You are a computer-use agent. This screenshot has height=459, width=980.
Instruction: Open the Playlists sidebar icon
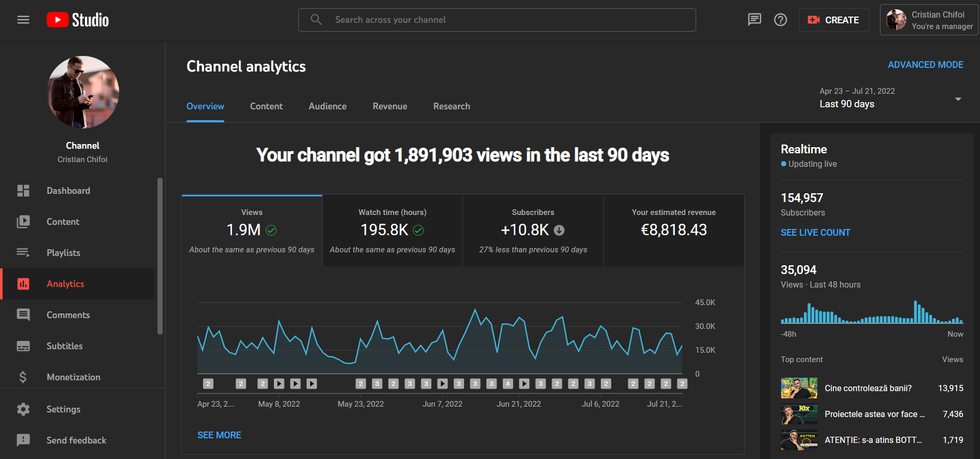pyautogui.click(x=23, y=253)
